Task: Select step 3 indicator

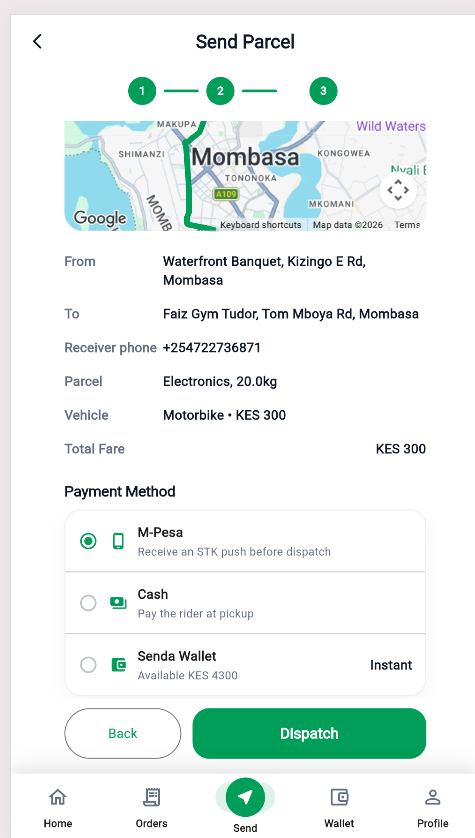Action: [x=323, y=91]
